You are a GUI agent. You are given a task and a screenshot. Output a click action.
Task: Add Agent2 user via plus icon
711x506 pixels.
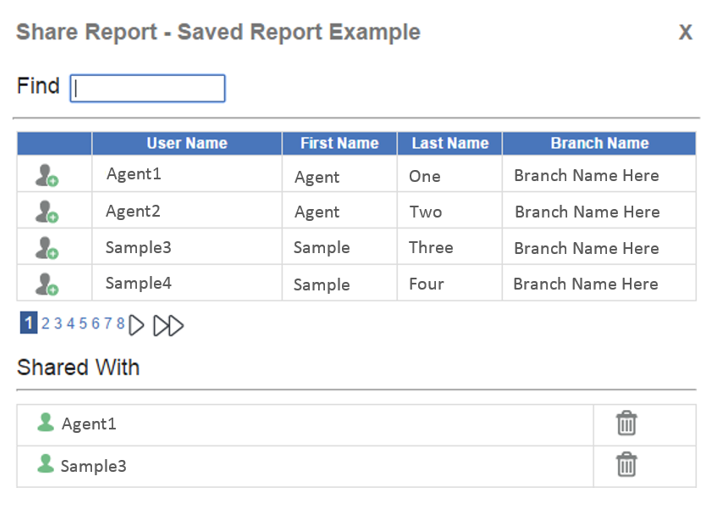(47, 212)
